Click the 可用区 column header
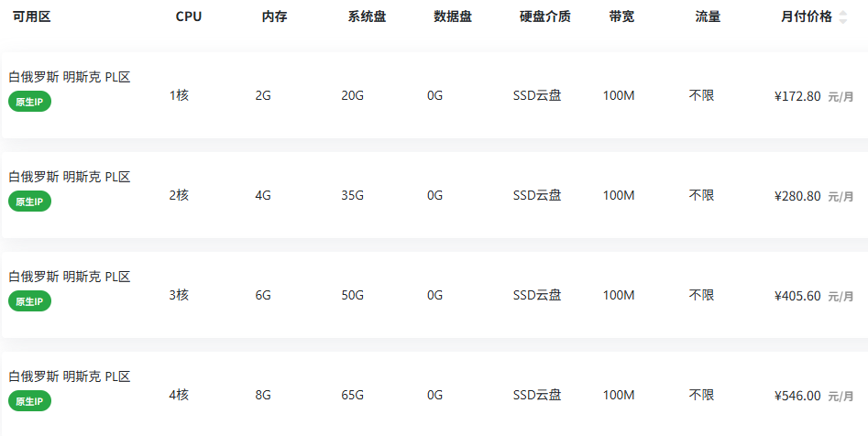This screenshot has height=436, width=868. pyautogui.click(x=31, y=16)
